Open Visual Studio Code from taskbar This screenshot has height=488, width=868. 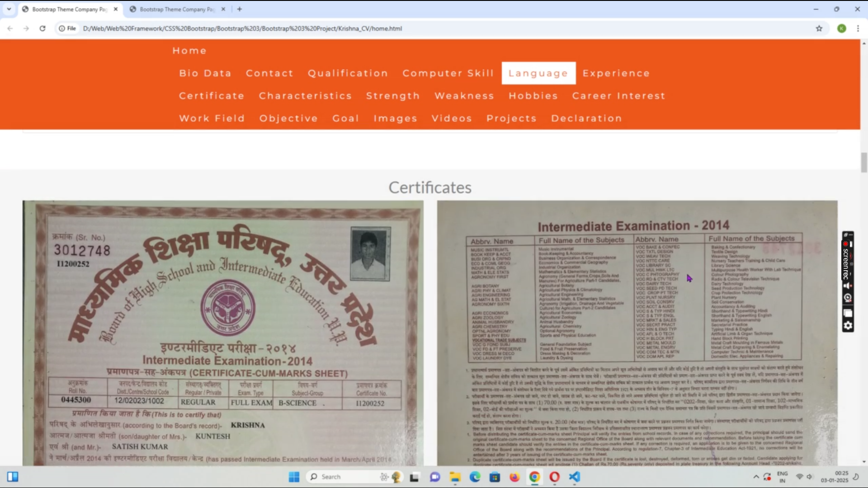pyautogui.click(x=574, y=477)
